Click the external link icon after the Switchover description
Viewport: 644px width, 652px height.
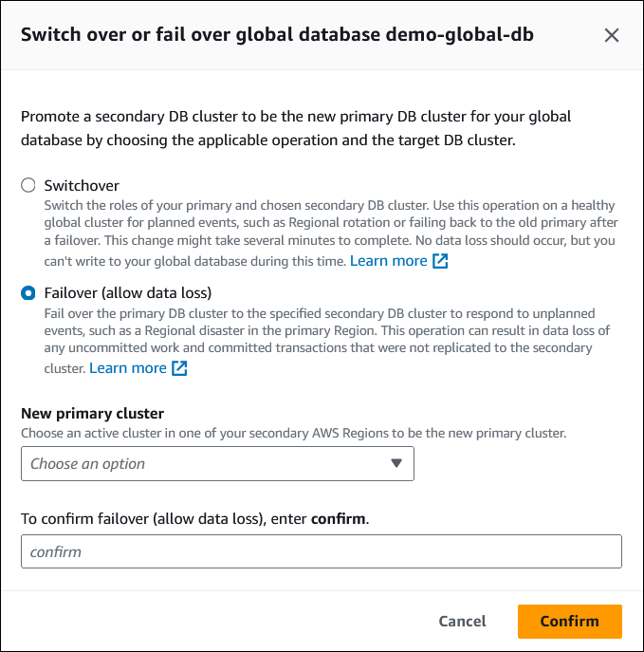click(x=440, y=261)
